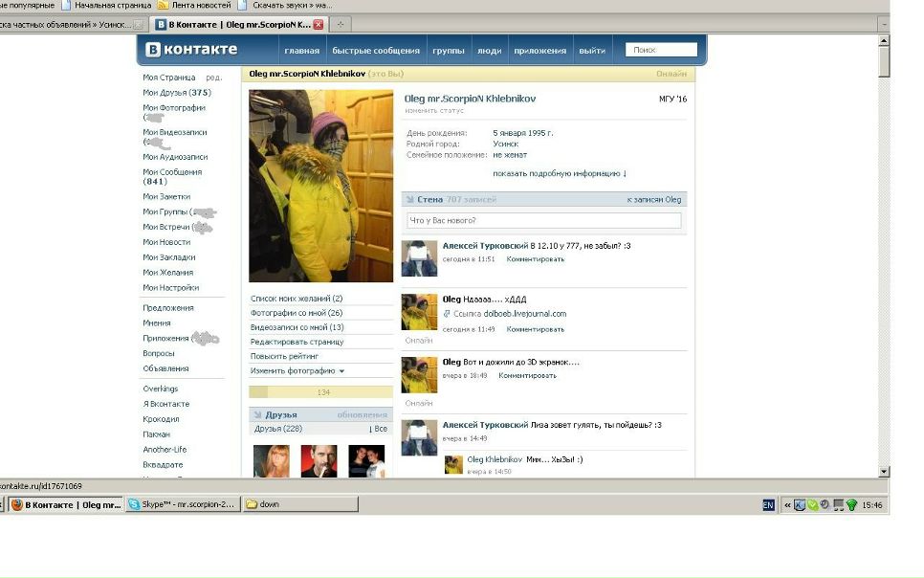This screenshot has width=924, height=578.
Task: Expand 'показать подробную информацию' details
Action: [x=560, y=173]
